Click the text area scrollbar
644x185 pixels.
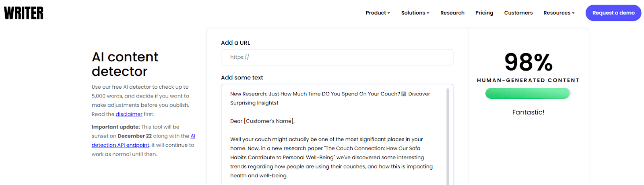pos(448,137)
